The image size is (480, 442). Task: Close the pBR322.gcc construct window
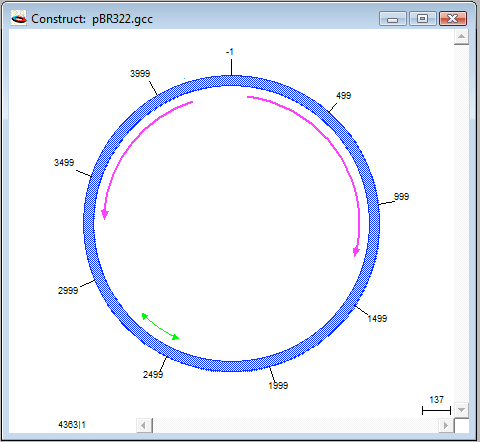(452, 19)
